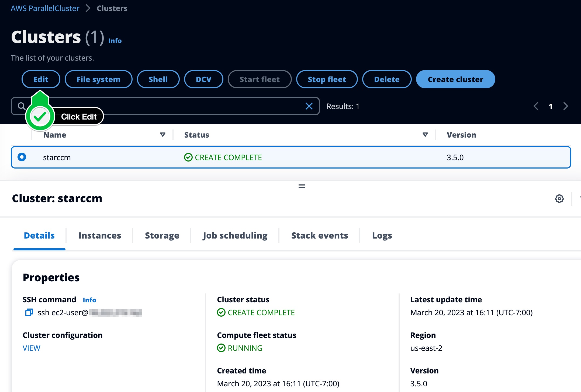Click CREATE COMPLETE under Cluster status

point(256,313)
